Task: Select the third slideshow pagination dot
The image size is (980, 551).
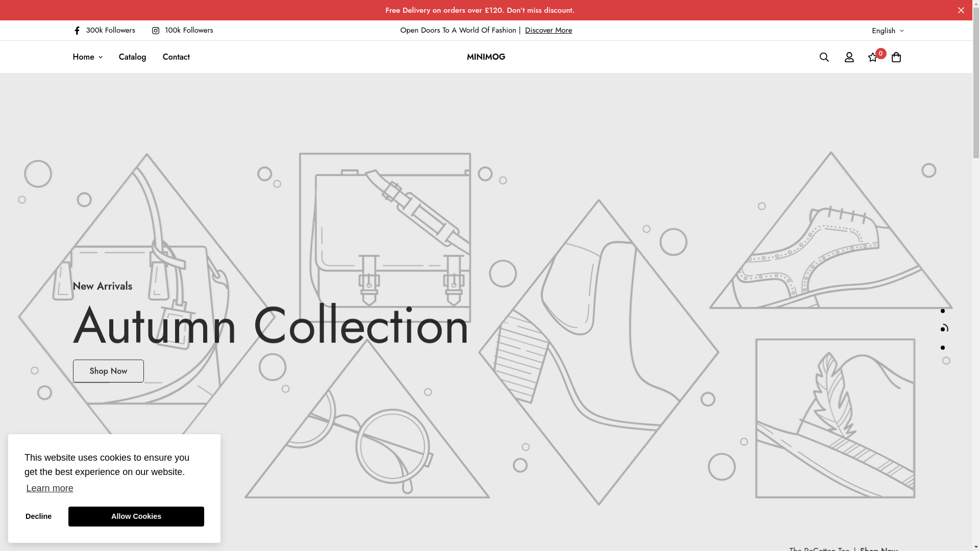Action: [x=943, y=347]
